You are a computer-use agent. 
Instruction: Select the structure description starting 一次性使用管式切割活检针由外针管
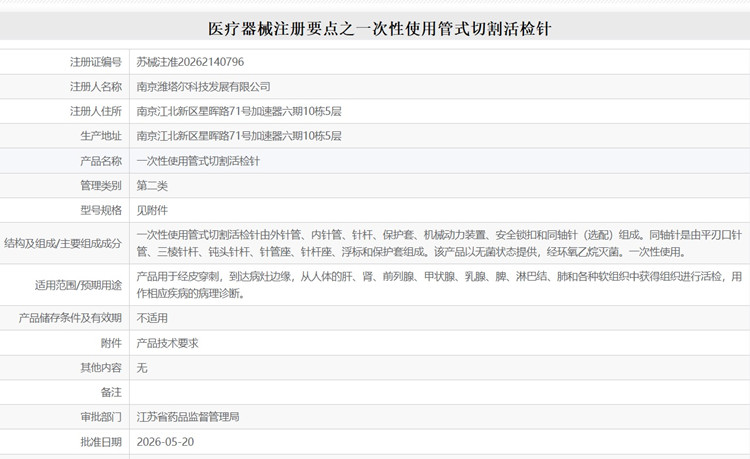439,243
